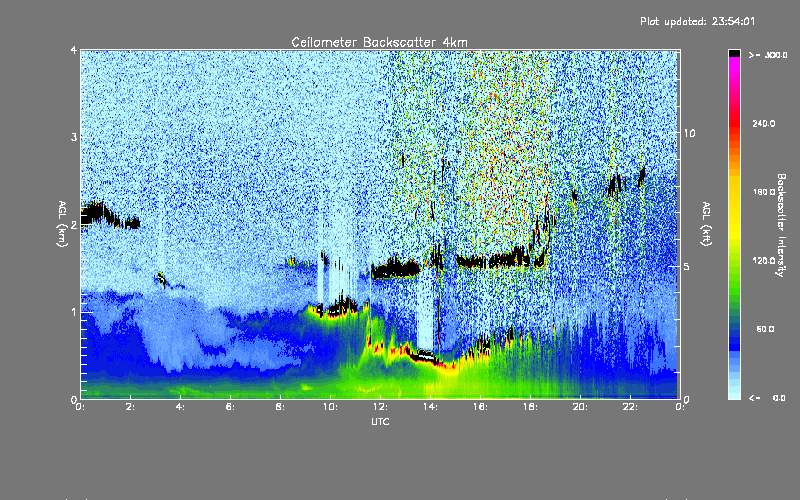Click the '>= 300.0' colorbar label
Screen dimensions: 800x500
pyautogui.click(x=768, y=55)
